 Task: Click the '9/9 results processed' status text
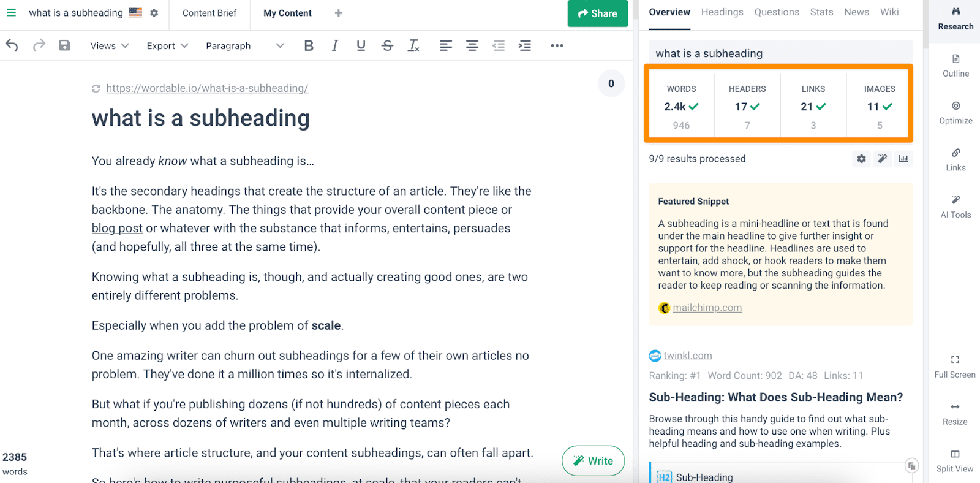tap(697, 159)
